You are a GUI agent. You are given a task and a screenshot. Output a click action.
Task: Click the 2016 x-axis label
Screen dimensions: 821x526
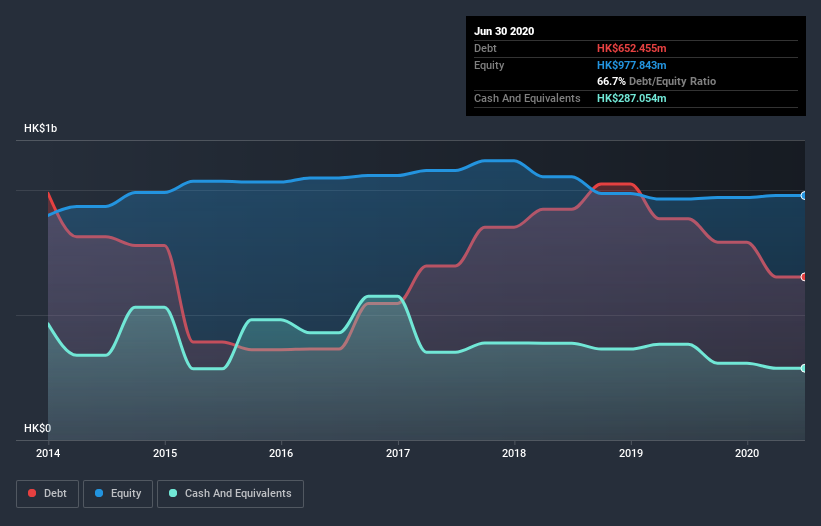[281, 453]
